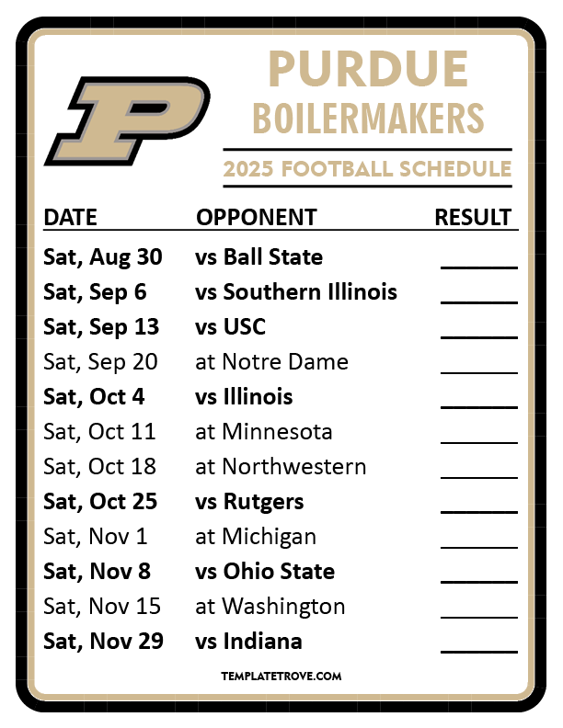Click the OPPONENT column header

[x=257, y=218]
